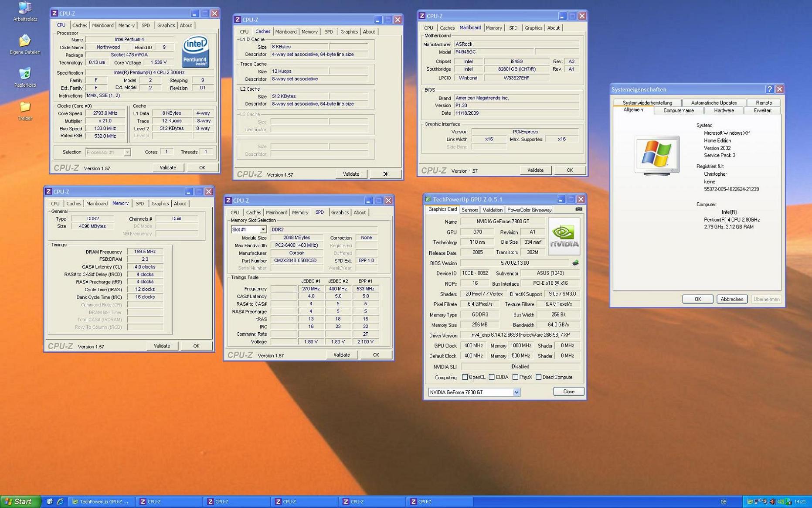Click the 5.70.02.13.00 BIOS Version field in GPU-Z
Screen dimensions: 812x508
click(x=514, y=263)
